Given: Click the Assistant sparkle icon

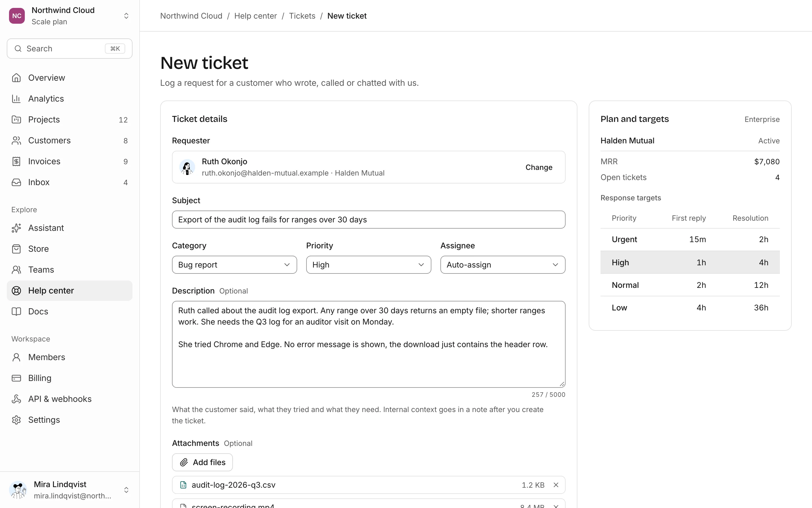Looking at the screenshot, I should [16, 228].
